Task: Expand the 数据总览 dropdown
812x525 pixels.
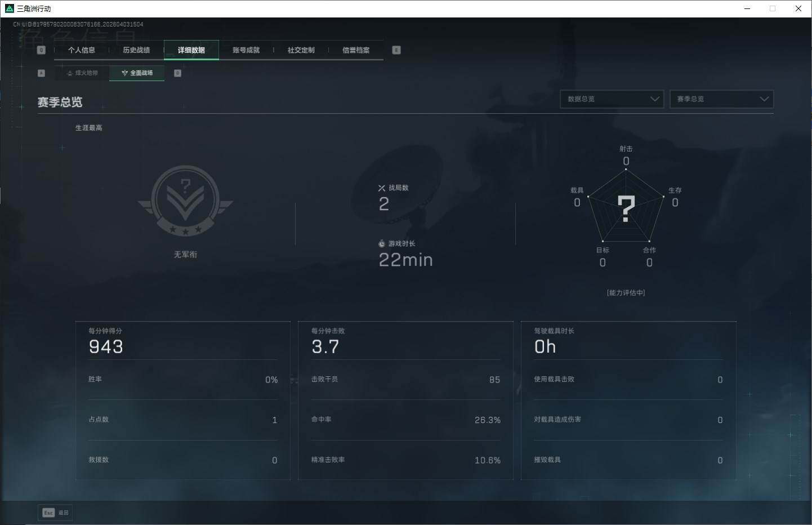Action: pyautogui.click(x=612, y=99)
